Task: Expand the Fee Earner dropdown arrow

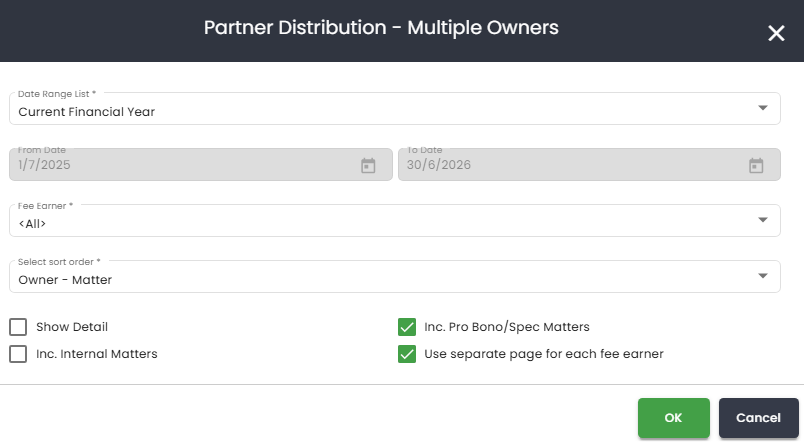Action: [763, 220]
